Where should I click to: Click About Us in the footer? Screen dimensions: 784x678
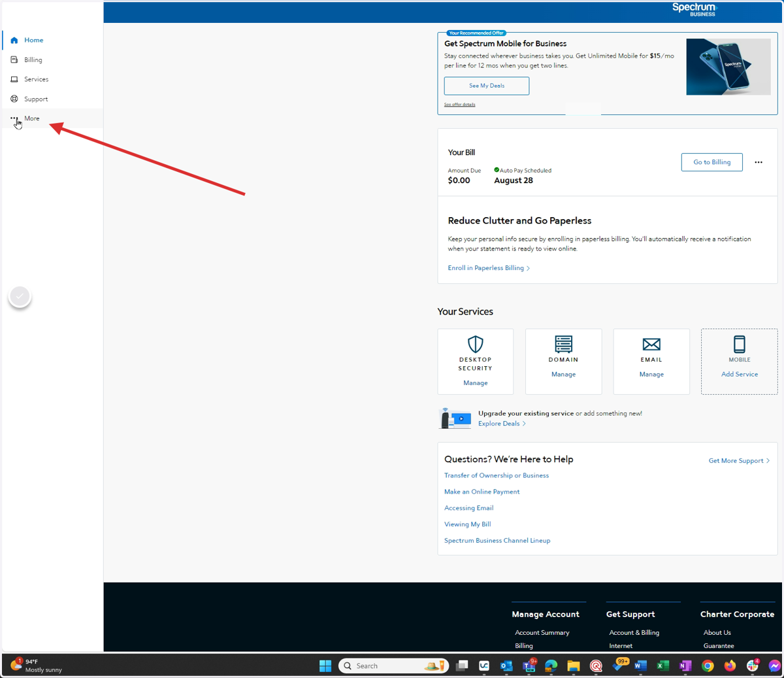pos(717,633)
